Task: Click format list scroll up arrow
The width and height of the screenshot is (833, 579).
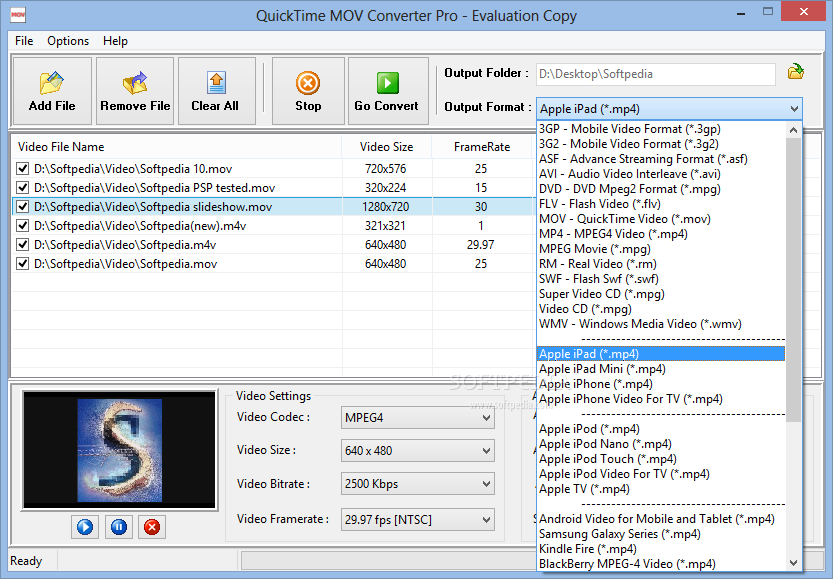Action: point(793,130)
